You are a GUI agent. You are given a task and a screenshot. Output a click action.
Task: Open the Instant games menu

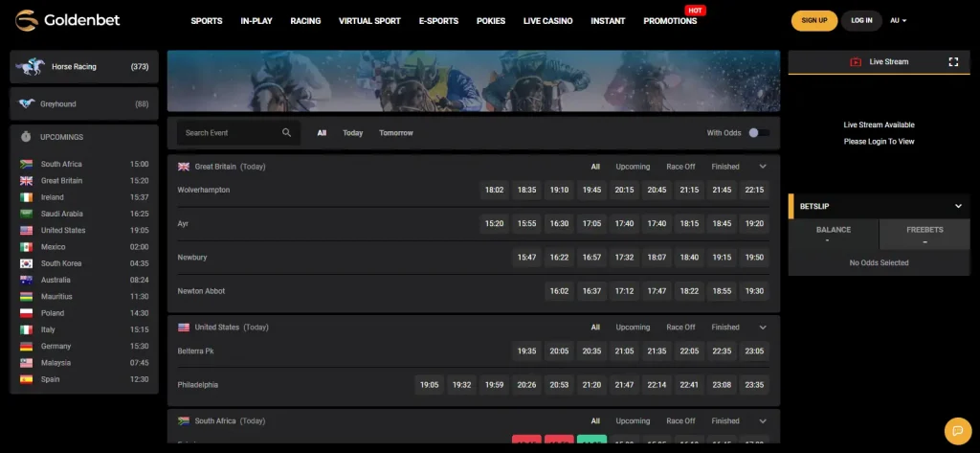[x=608, y=21]
